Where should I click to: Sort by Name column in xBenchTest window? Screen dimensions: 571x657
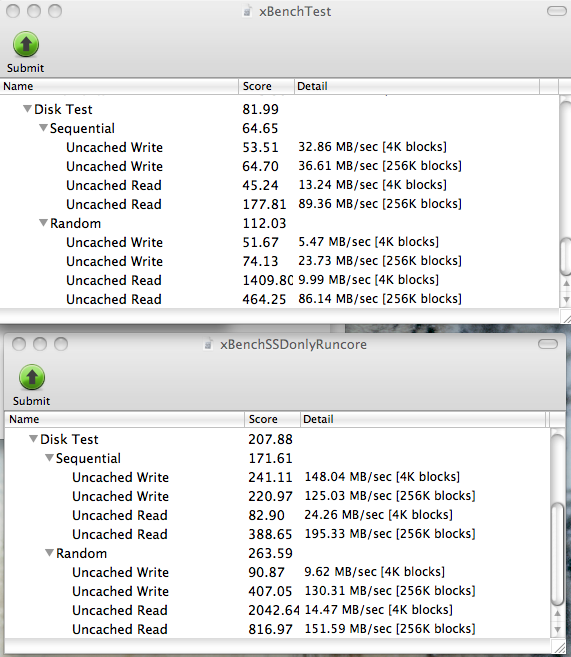(x=119, y=86)
